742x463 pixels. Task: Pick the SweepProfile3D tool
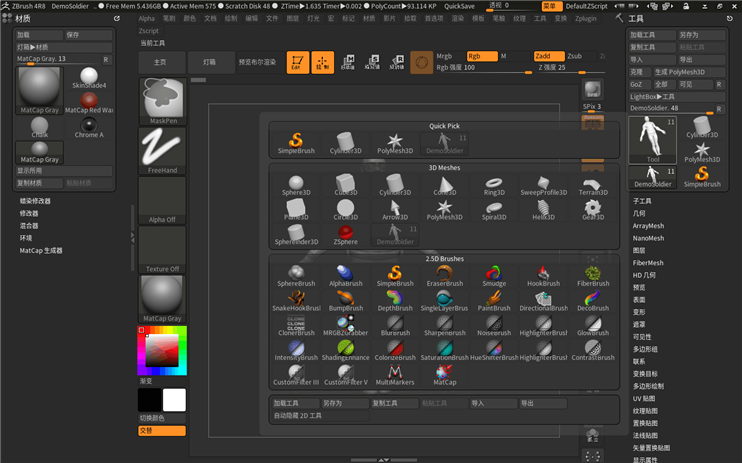click(543, 185)
